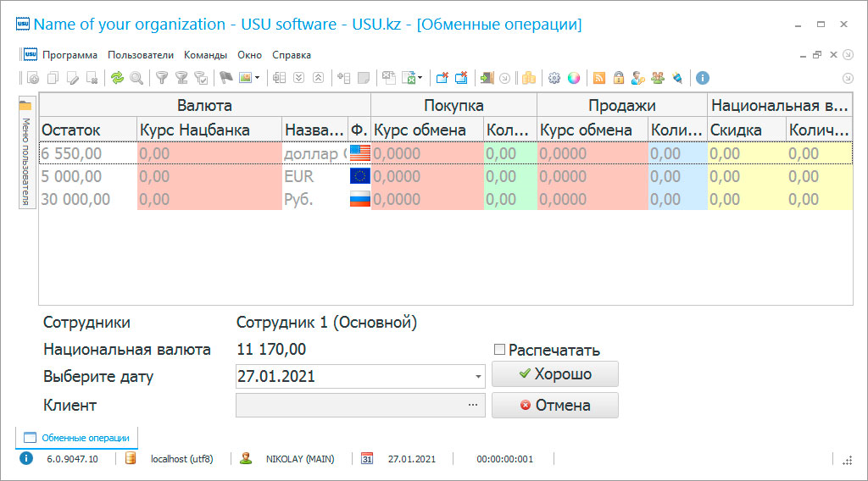
Task: Click the green refresh arrows icon
Action: pyautogui.click(x=117, y=78)
